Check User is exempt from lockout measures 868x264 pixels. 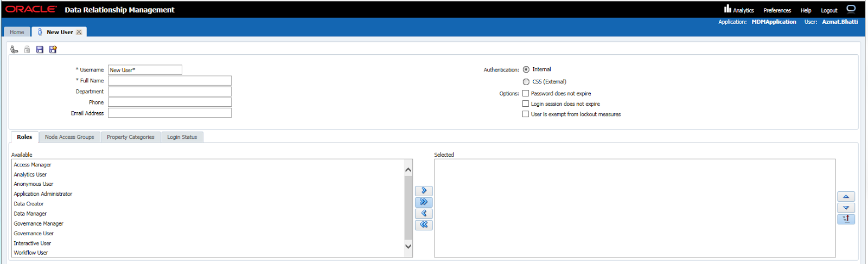525,114
